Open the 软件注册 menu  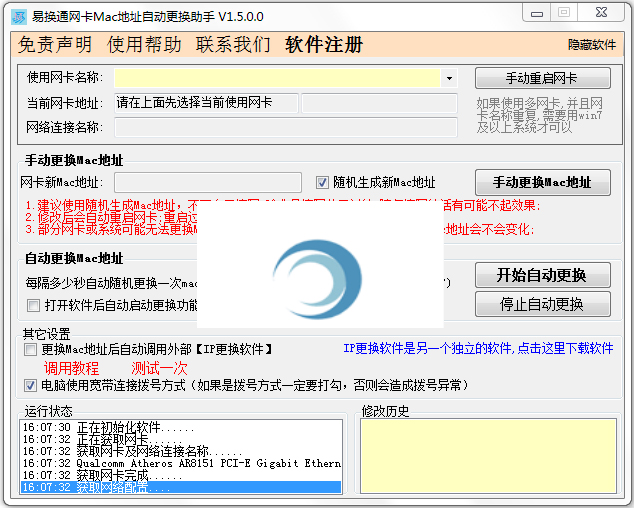324,44
